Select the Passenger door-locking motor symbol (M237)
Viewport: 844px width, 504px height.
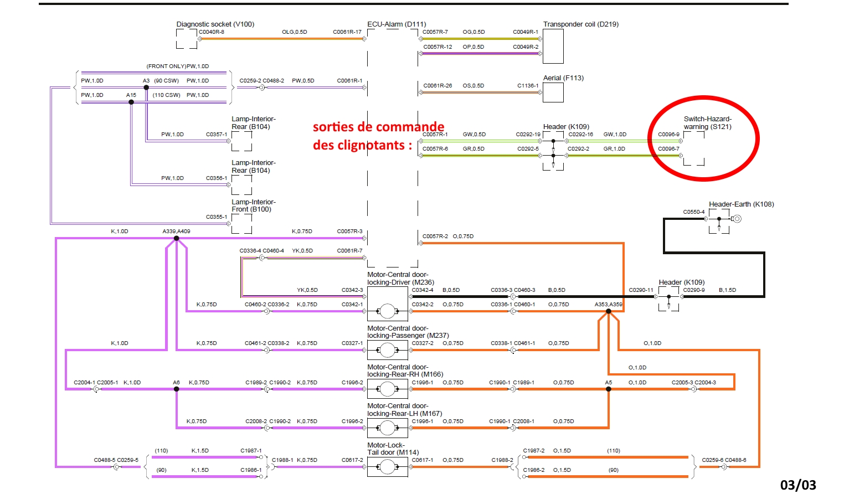point(387,350)
